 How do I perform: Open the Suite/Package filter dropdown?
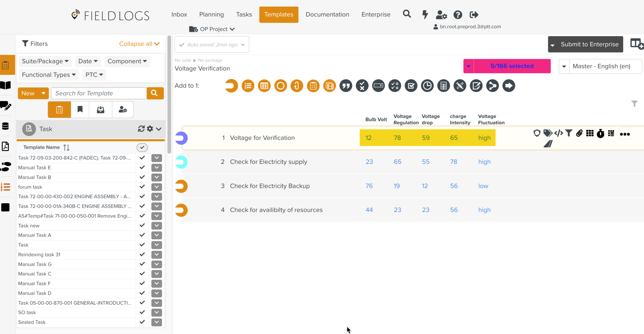45,61
